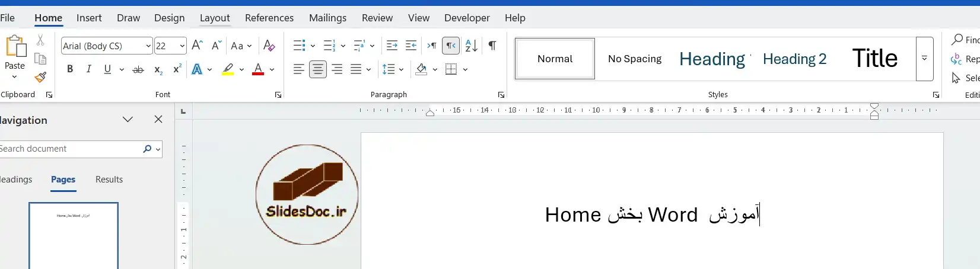Open line spacing options
This screenshot has width=980, height=269.
pyautogui.click(x=389, y=69)
